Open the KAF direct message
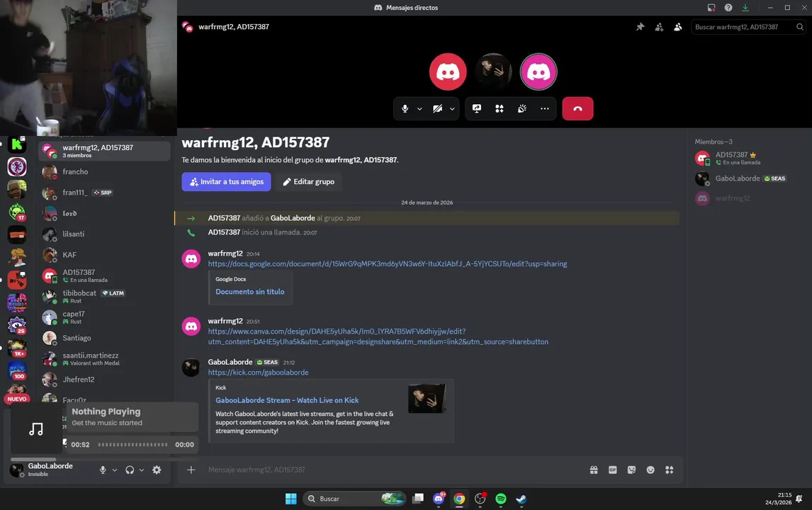 104,255
